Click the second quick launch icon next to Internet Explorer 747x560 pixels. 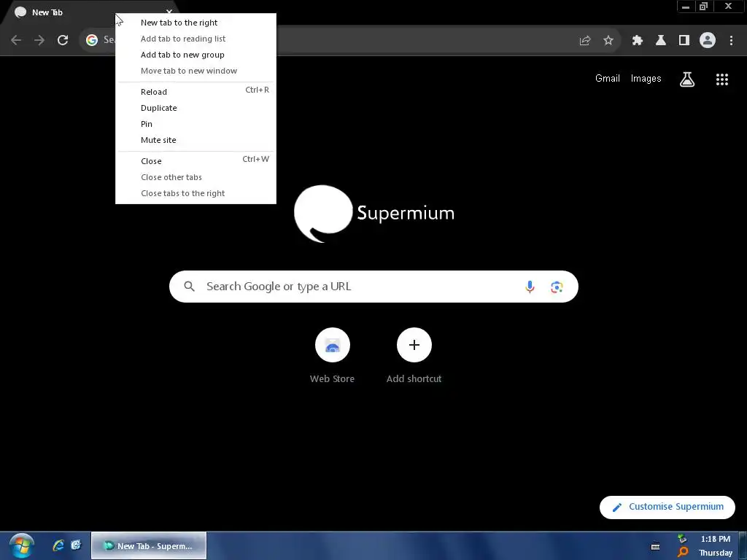pos(76,545)
